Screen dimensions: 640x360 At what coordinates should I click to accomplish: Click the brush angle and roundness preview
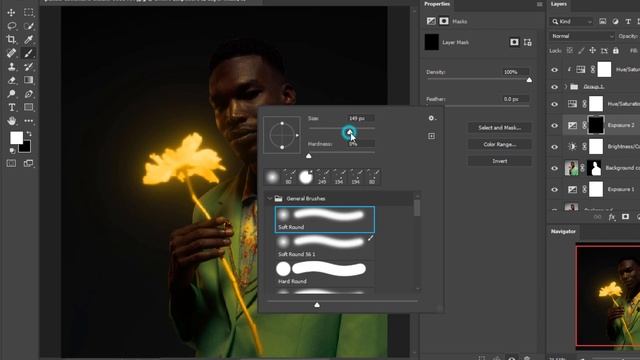(282, 135)
